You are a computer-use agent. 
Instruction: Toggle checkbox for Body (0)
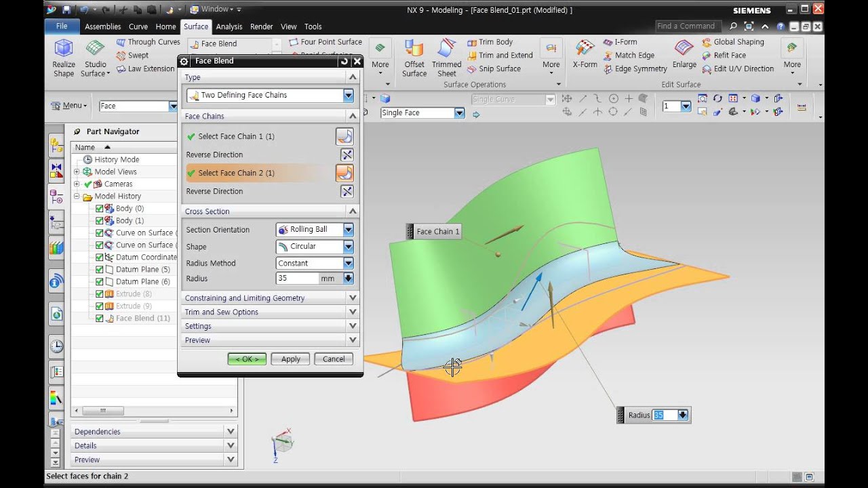click(100, 209)
